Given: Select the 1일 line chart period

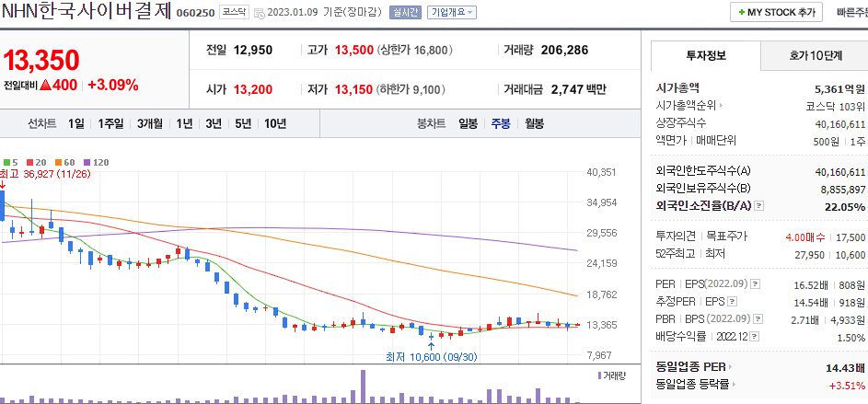Looking at the screenshot, I should 76,123.
